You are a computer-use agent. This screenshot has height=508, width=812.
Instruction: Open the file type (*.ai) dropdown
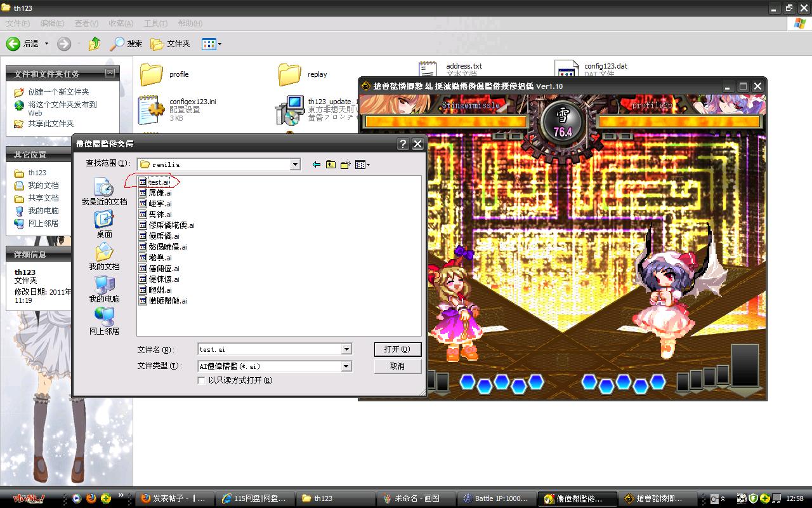[346, 366]
